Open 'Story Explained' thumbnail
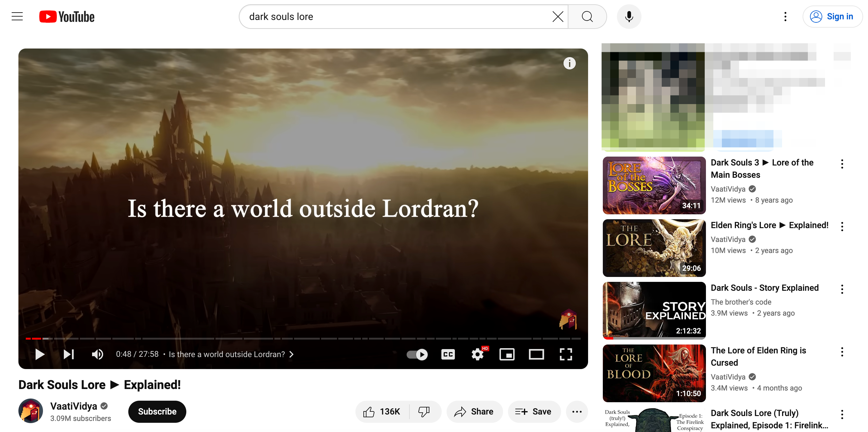Screen dimensions: 868x432 pos(654,311)
